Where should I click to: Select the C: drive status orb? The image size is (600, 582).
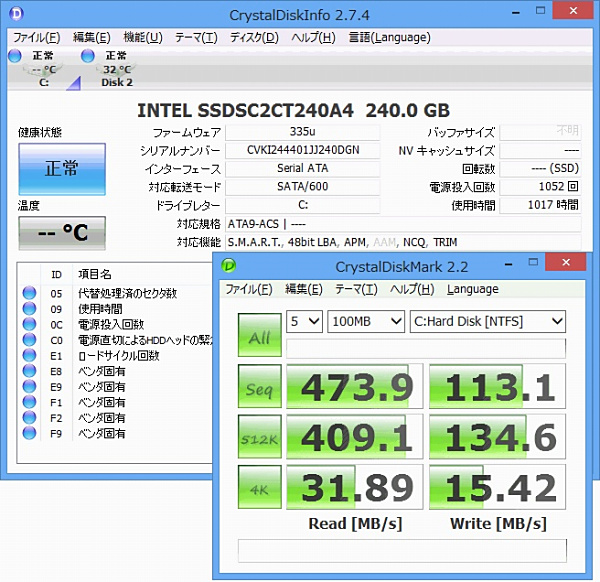pyautogui.click(x=15, y=56)
